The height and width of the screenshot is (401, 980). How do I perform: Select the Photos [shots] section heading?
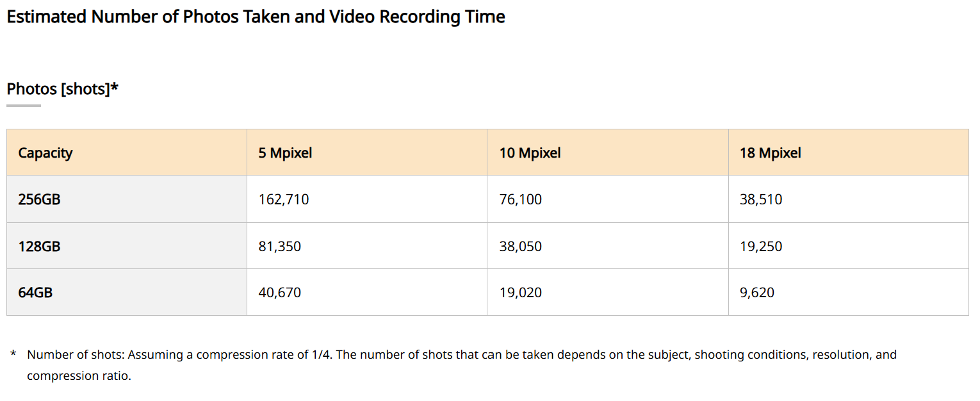62,89
